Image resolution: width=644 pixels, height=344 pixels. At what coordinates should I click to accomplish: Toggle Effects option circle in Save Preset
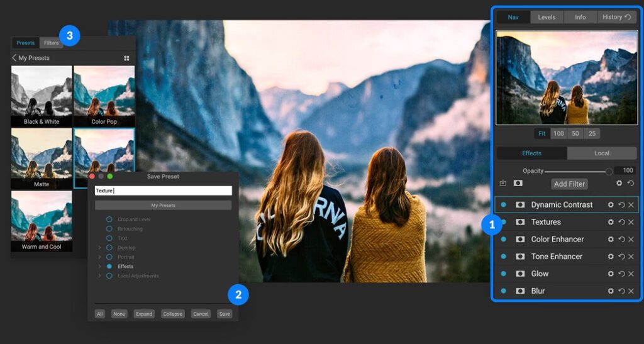[109, 267]
